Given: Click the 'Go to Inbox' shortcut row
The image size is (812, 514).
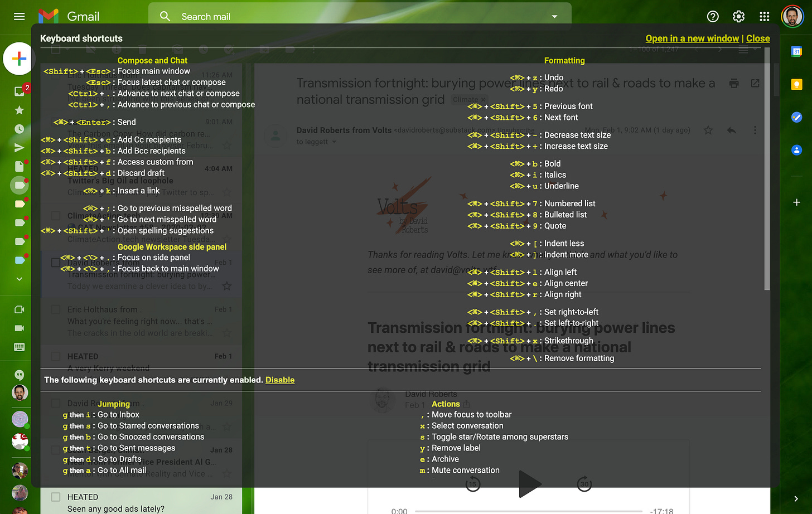Looking at the screenshot, I should tap(101, 414).
